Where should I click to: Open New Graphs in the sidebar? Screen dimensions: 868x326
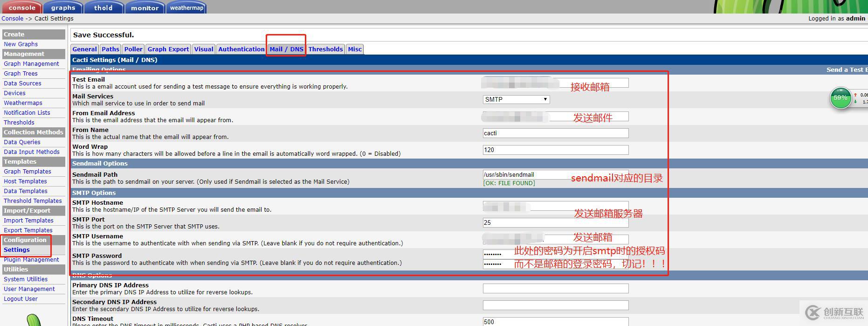click(x=21, y=44)
